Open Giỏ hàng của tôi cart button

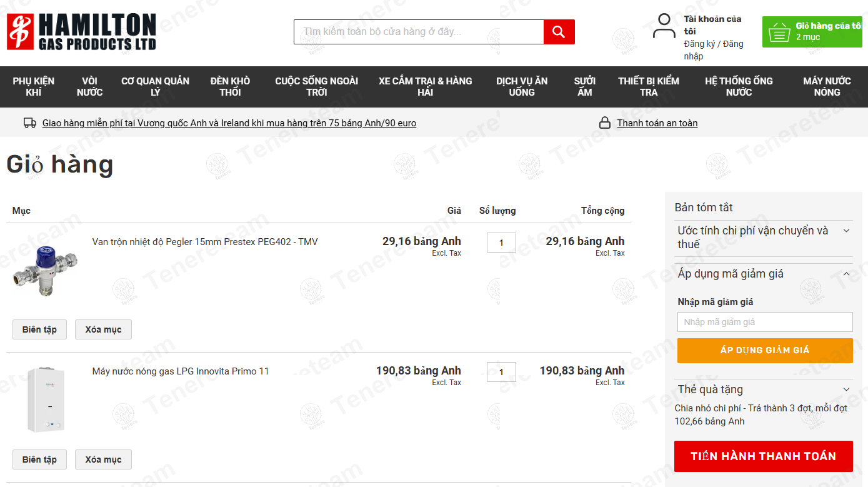[x=812, y=32]
